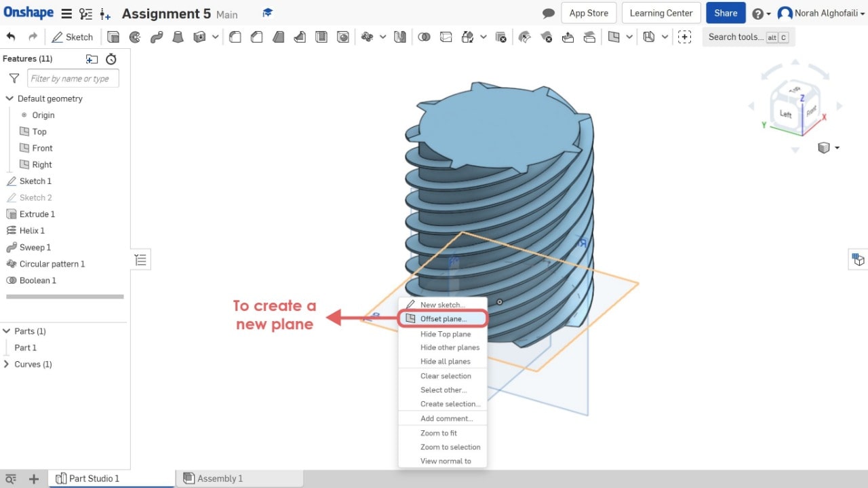868x488 pixels.
Task: Open the Transform tool dropdown arrow
Action: 483,37
